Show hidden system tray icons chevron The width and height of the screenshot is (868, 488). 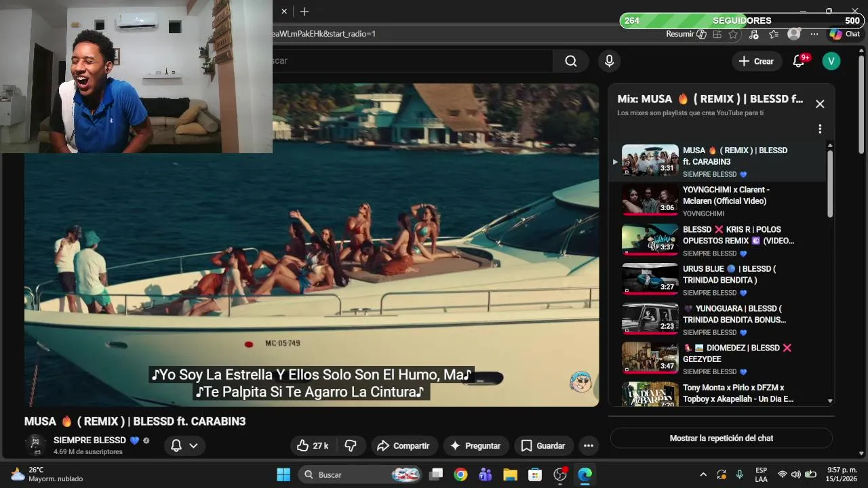click(703, 474)
